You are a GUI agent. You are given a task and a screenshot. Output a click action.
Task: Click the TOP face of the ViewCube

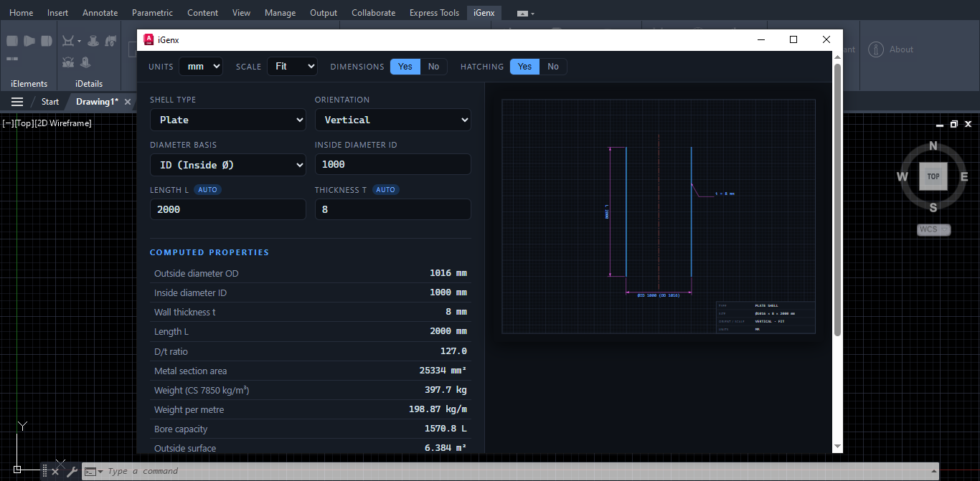click(933, 176)
